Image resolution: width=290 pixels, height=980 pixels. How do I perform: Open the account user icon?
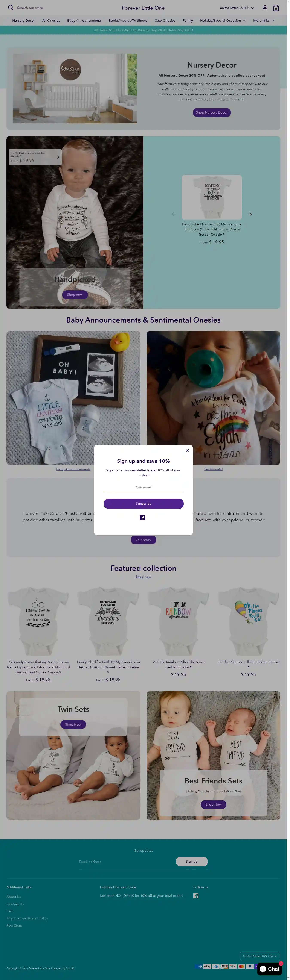264,8
